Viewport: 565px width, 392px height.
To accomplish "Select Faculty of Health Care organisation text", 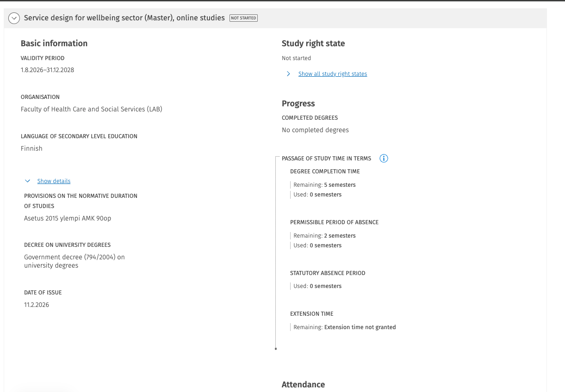I will [91, 110].
